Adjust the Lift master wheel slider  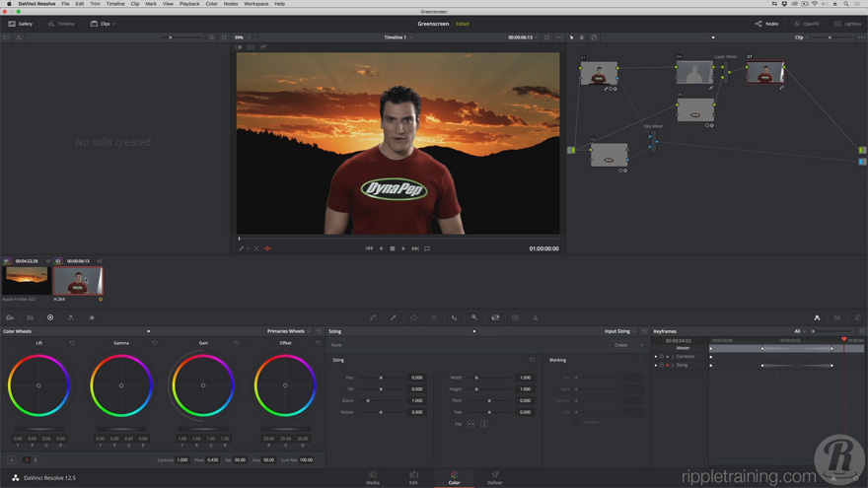pyautogui.click(x=38, y=429)
